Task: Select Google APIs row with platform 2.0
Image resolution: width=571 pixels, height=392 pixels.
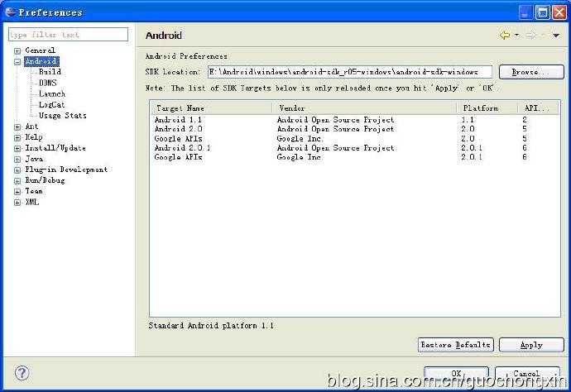Action: [355, 138]
